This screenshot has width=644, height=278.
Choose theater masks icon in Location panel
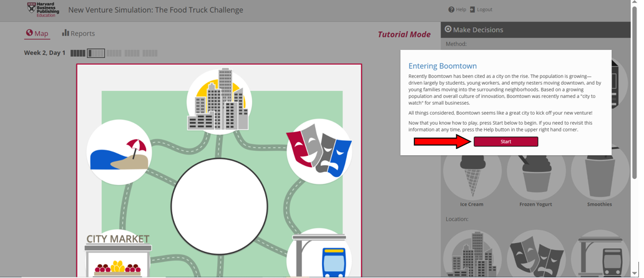pos(535,256)
